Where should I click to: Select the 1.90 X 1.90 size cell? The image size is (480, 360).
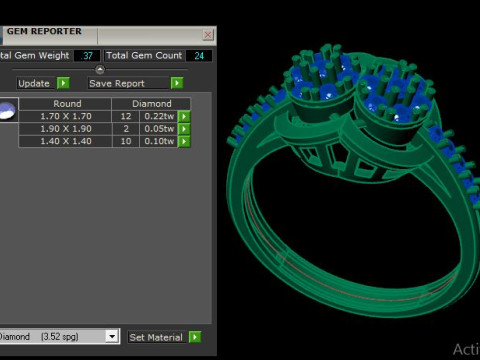65,129
